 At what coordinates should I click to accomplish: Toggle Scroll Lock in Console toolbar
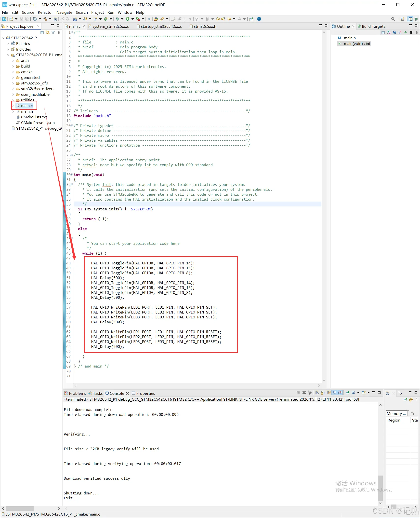point(323,393)
